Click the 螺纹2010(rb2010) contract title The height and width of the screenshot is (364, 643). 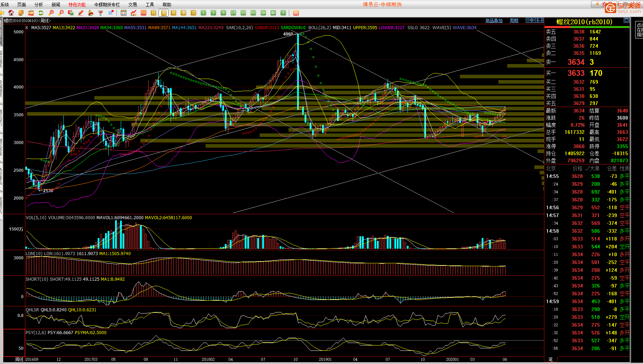tap(584, 22)
